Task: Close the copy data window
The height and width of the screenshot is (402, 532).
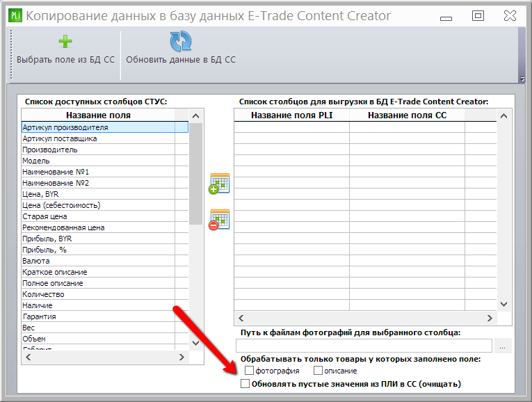Action: click(x=510, y=15)
